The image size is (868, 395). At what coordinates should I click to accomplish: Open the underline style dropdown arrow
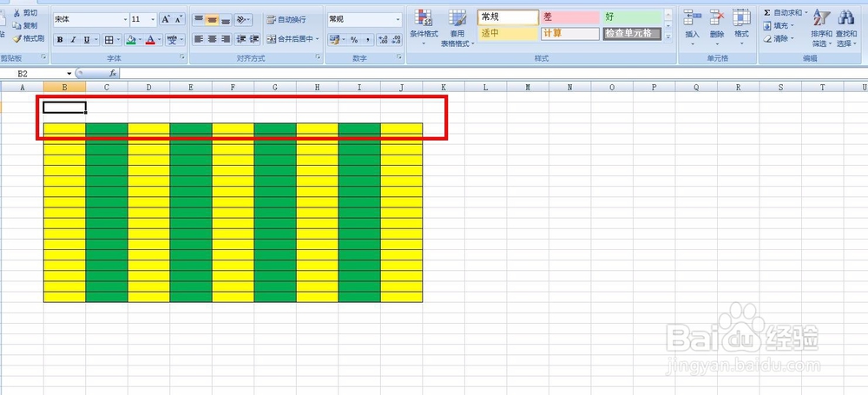tap(96, 40)
